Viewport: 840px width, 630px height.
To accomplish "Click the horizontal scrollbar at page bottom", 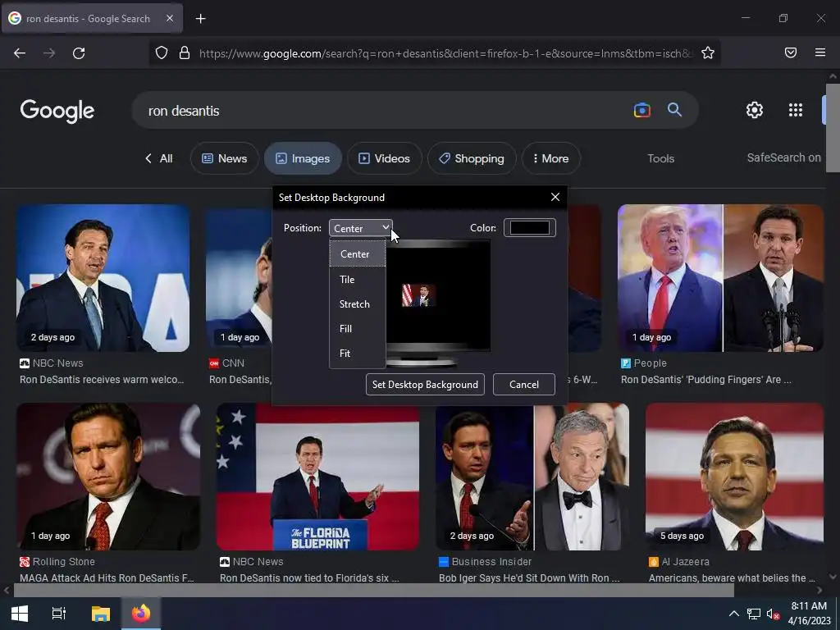I will 373,591.
